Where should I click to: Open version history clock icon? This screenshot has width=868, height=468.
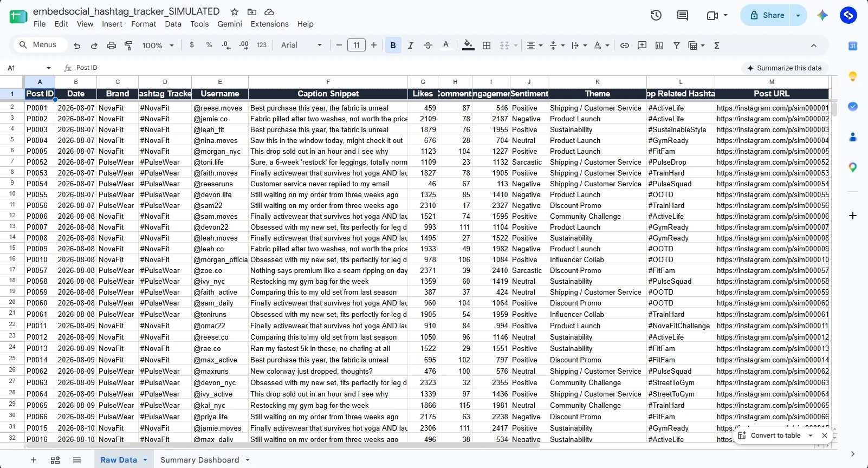(656, 15)
